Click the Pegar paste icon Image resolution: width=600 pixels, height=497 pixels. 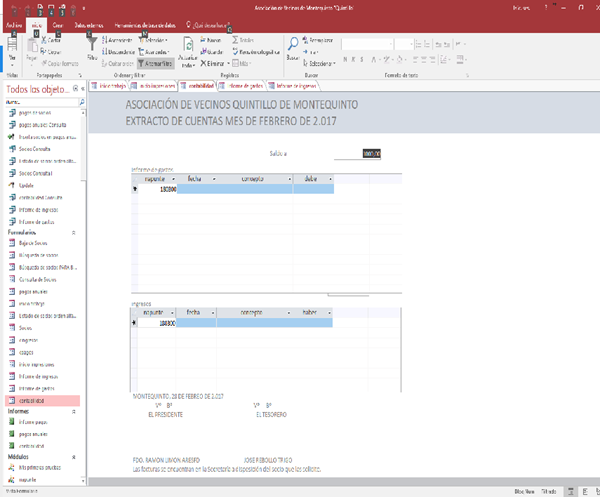(x=33, y=50)
